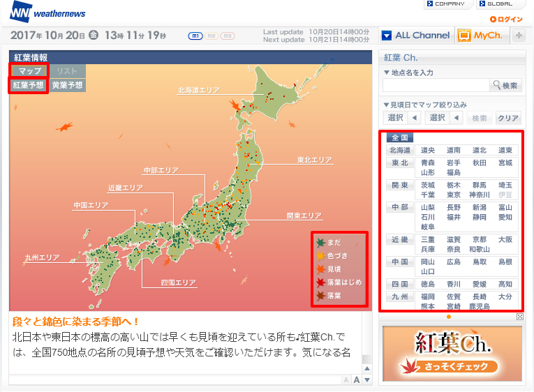
Task: Click the 四国エリア map label
Action: (x=179, y=282)
